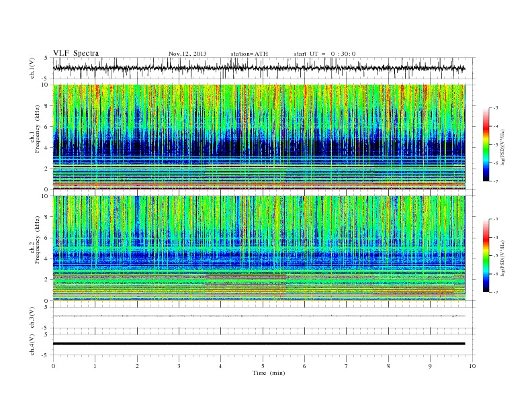The image size is (532, 411).
Task: Click the ch.2 "Frequency (kHz)" axis label
Action: pos(38,240)
